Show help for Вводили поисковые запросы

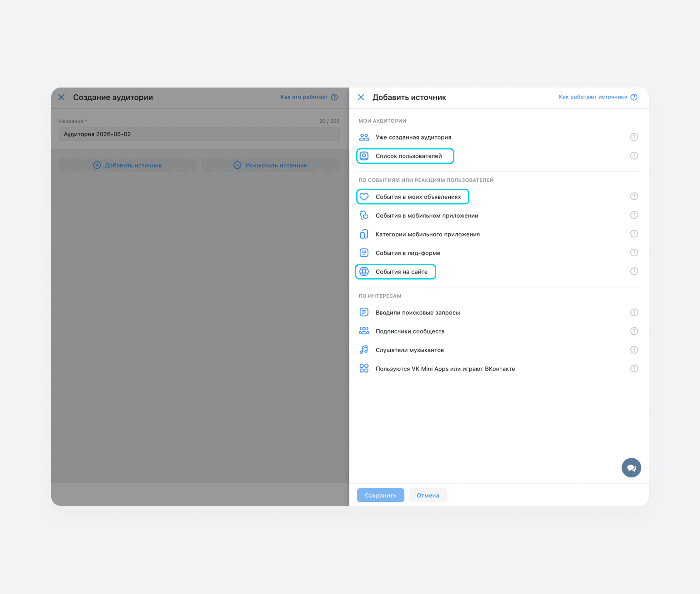(634, 313)
